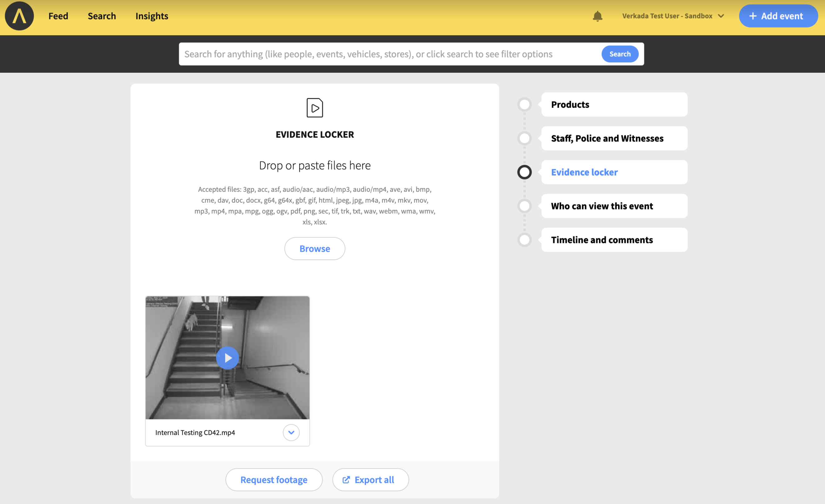The width and height of the screenshot is (825, 504).
Task: Open the Verkada Test User account dropdown
Action: pyautogui.click(x=673, y=16)
